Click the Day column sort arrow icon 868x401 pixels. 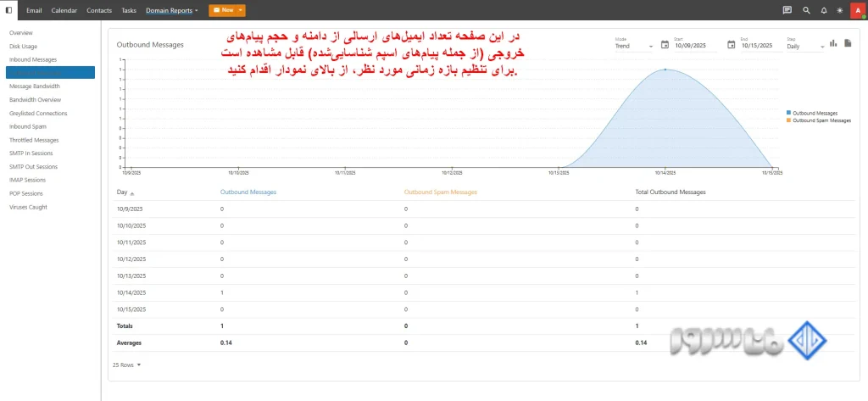131,193
